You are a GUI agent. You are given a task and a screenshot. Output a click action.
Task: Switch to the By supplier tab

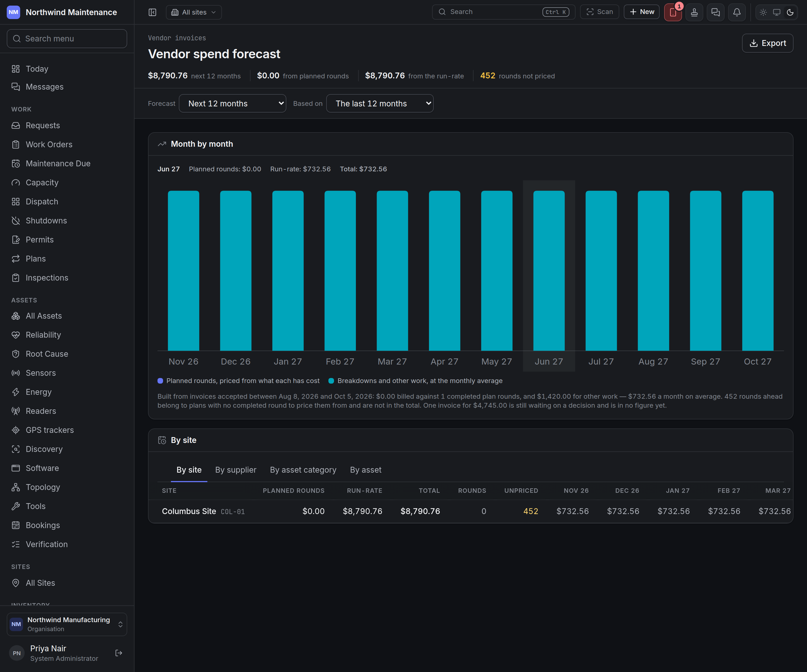236,470
